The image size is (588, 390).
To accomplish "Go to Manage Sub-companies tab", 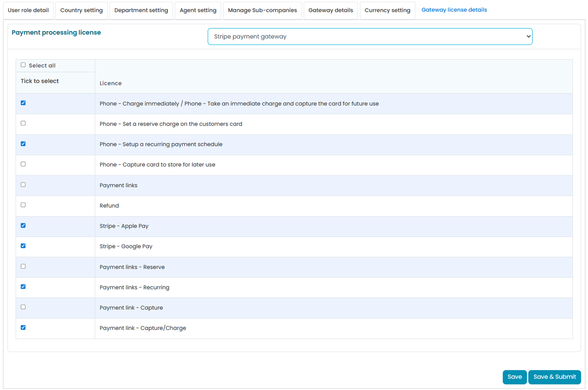I will (x=262, y=10).
